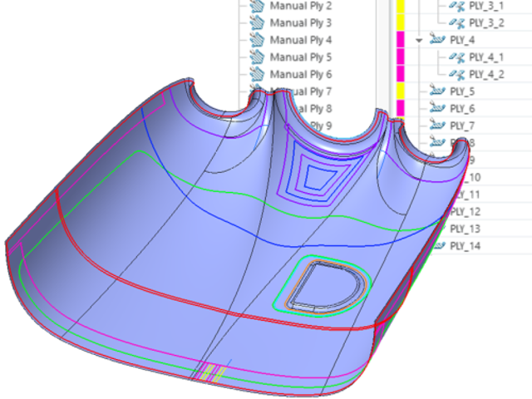532x399 pixels.
Task: Click the yellow swatch beside RW_5
Action: pos(401,91)
